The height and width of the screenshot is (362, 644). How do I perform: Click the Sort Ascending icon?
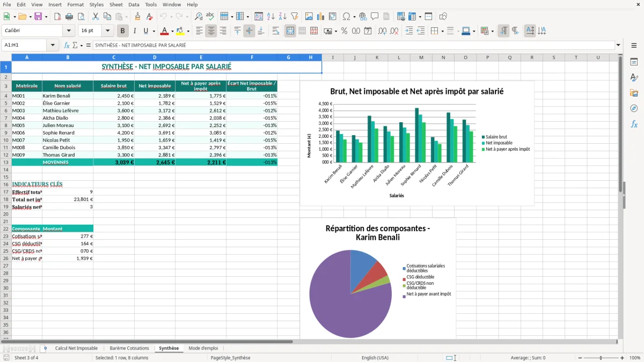271,17
